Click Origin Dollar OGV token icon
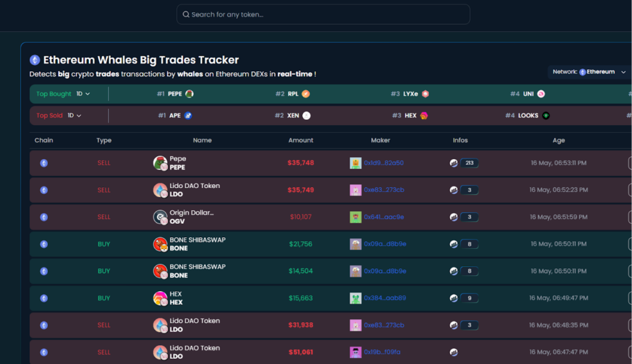 tap(160, 217)
